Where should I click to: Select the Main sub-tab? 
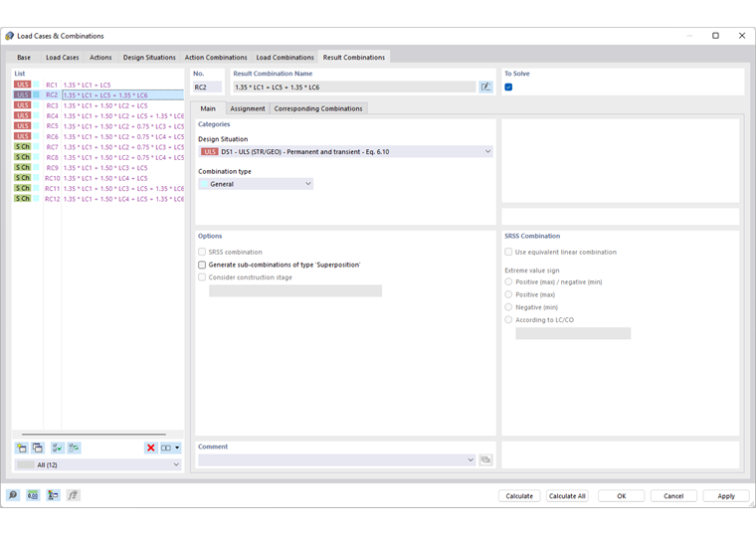click(x=208, y=108)
